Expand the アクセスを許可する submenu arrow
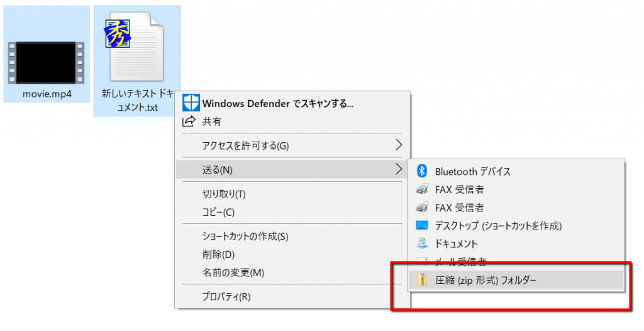The height and width of the screenshot is (331, 644). coord(398,145)
